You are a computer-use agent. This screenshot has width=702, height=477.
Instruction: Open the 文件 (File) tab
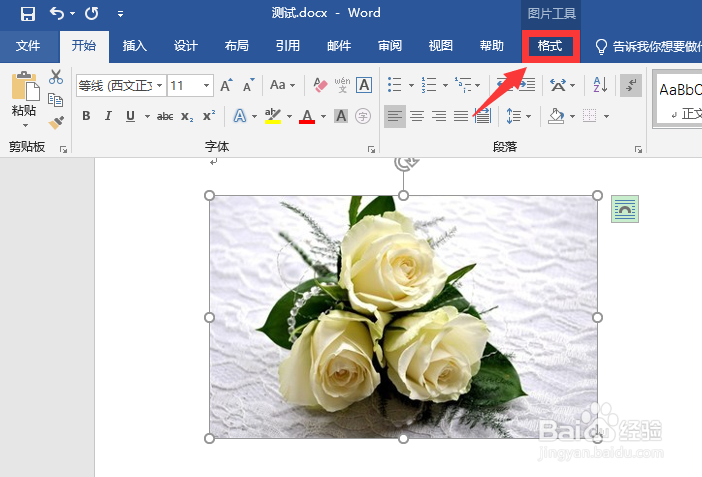coord(28,46)
